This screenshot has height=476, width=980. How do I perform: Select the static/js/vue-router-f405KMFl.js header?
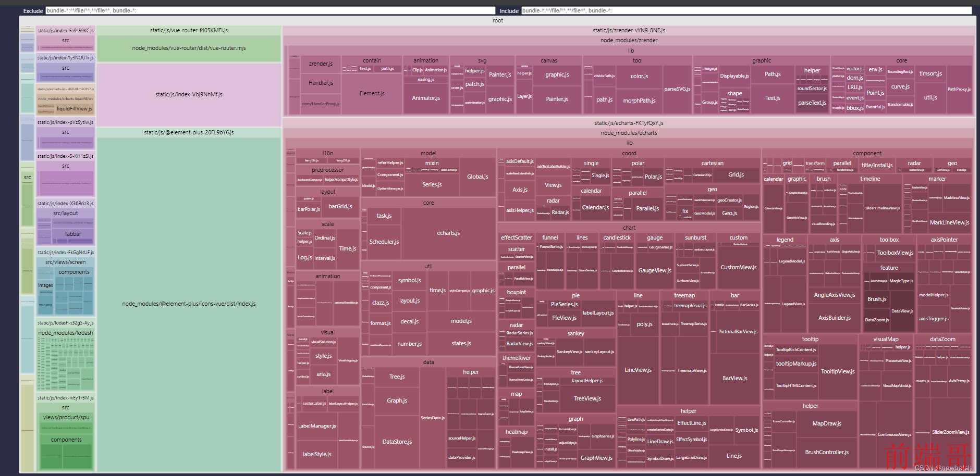coord(189,31)
